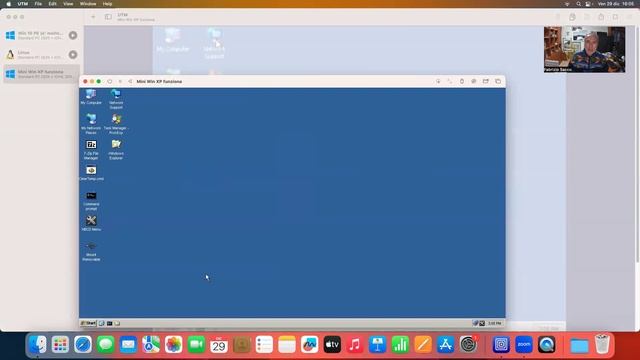This screenshot has height=360, width=640.
Task: Open Finder from the Dock
Action: click(x=38, y=344)
